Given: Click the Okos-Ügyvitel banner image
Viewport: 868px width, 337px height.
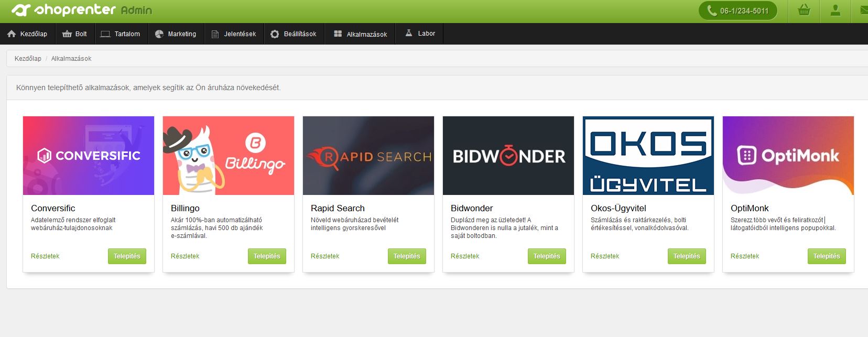Looking at the screenshot, I should [x=648, y=156].
